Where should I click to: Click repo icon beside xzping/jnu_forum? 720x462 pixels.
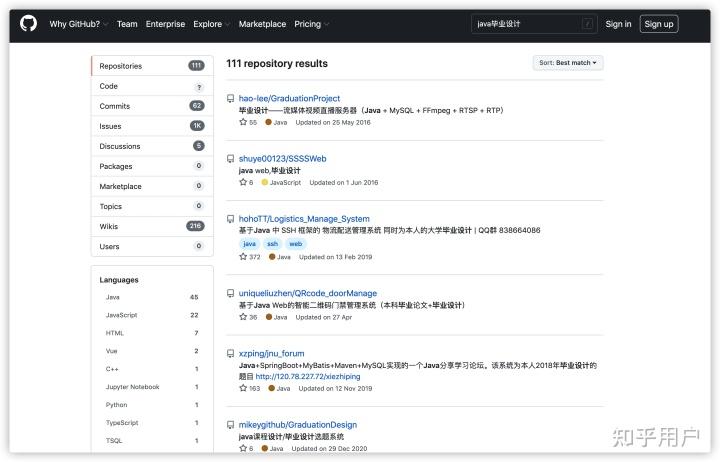click(x=231, y=354)
